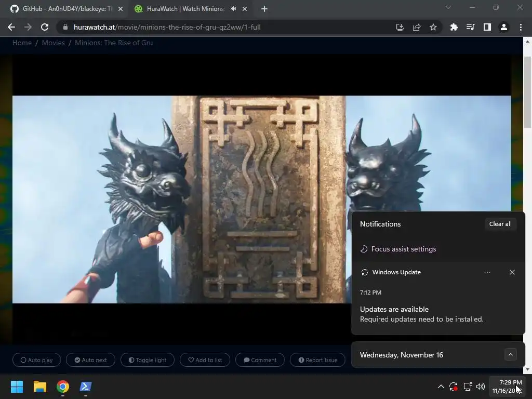Bookmark this page with the star icon

(x=433, y=27)
